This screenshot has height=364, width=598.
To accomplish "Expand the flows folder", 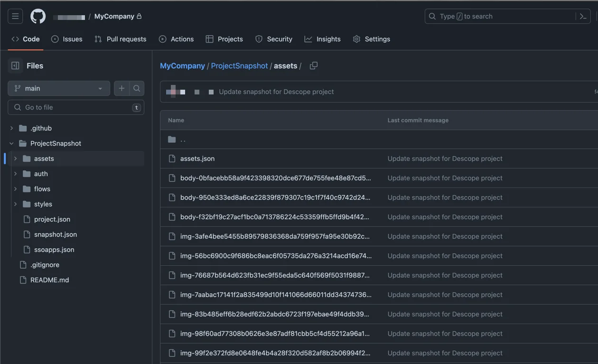I will [15, 188].
